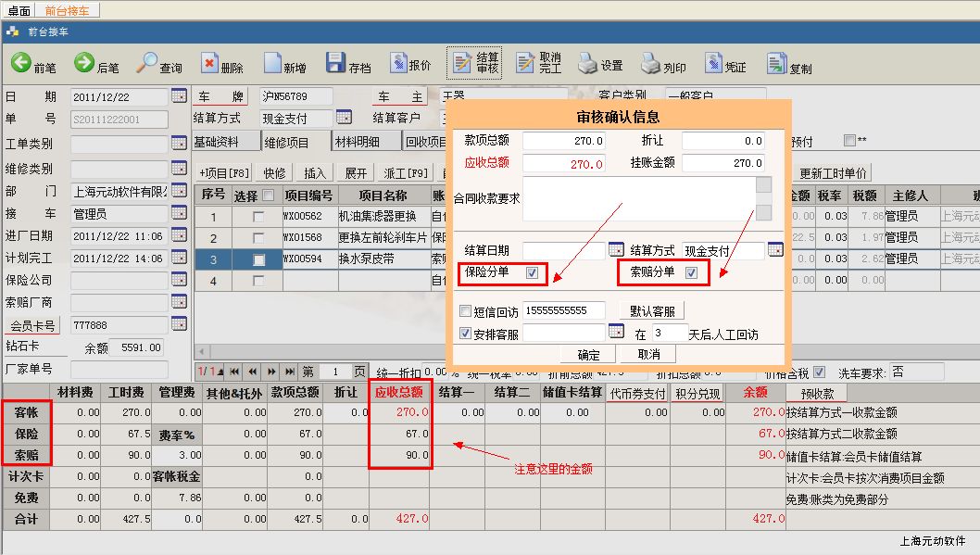
Task: Open the 结算日期 calendar picker in dialog
Action: (x=616, y=250)
